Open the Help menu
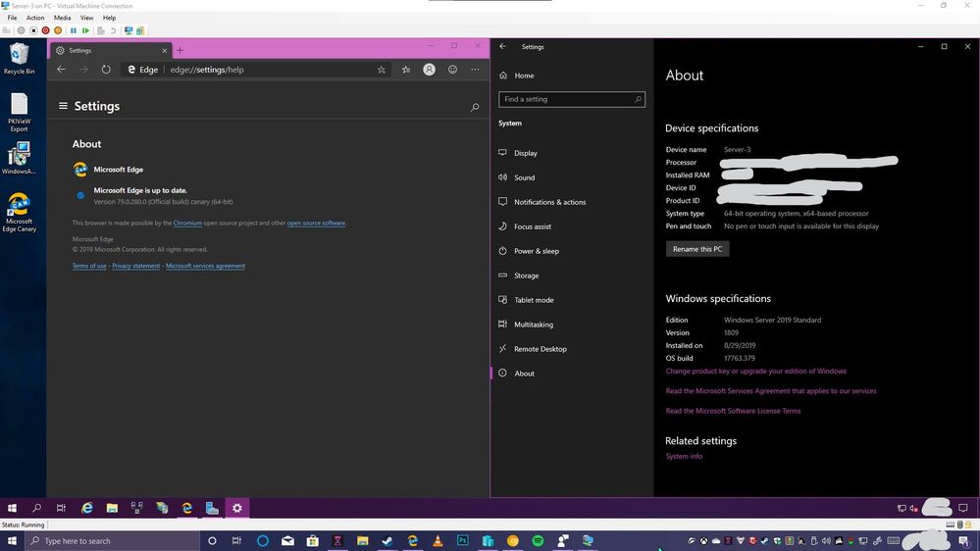Viewport: 980px width, 551px height. coord(109,18)
